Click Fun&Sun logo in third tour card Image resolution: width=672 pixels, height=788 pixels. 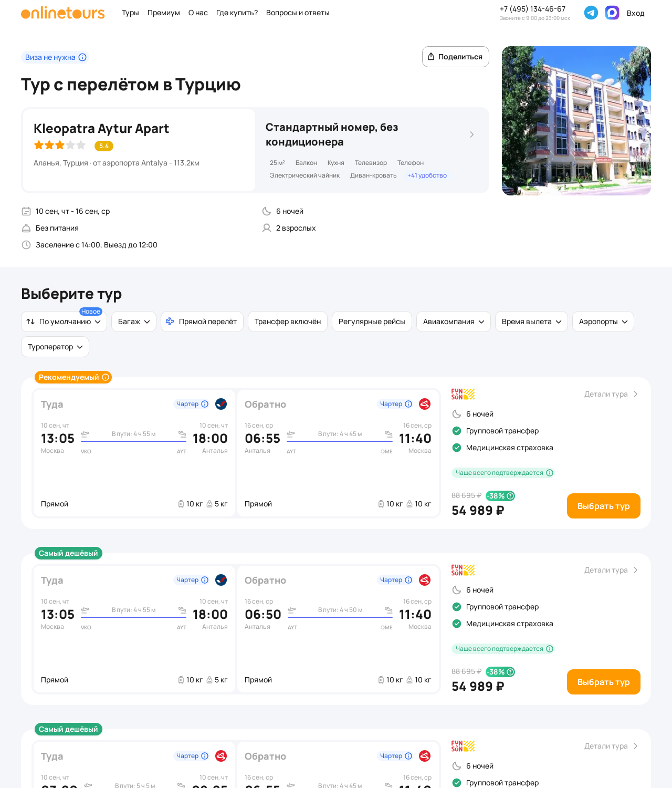[x=463, y=746]
